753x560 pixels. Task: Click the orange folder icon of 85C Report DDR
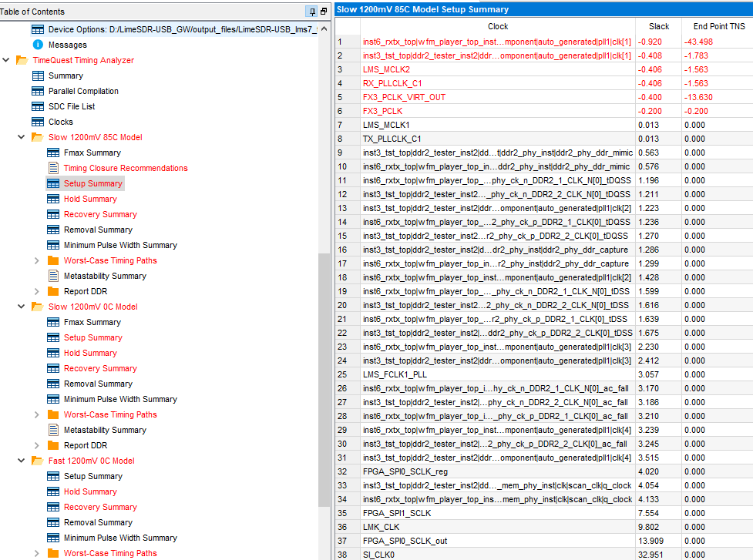pyautogui.click(x=53, y=291)
